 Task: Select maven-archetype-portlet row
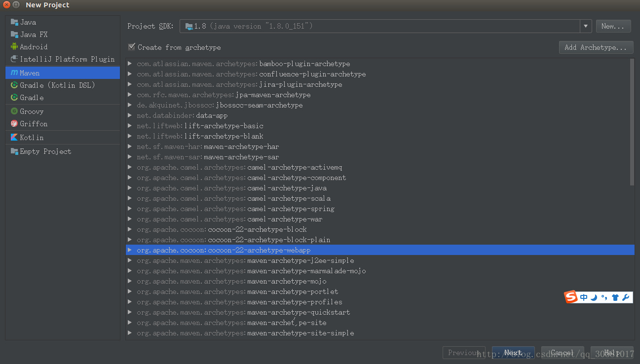tap(380, 291)
